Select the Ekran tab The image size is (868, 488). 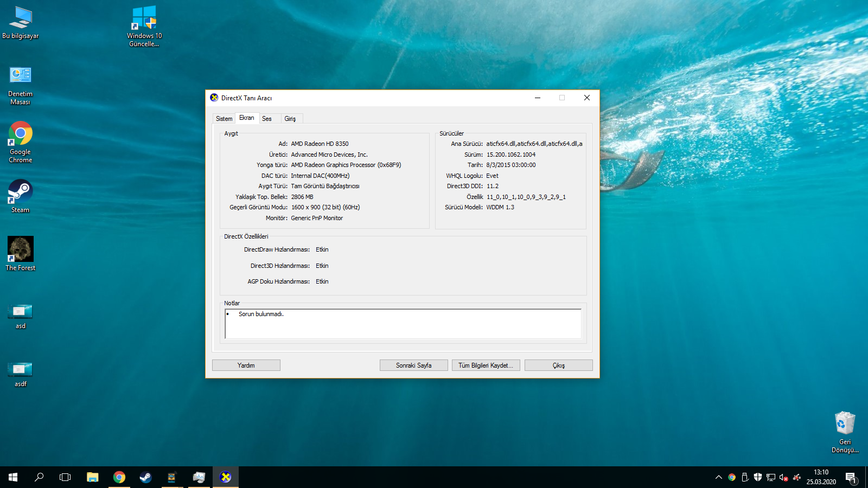tap(247, 118)
